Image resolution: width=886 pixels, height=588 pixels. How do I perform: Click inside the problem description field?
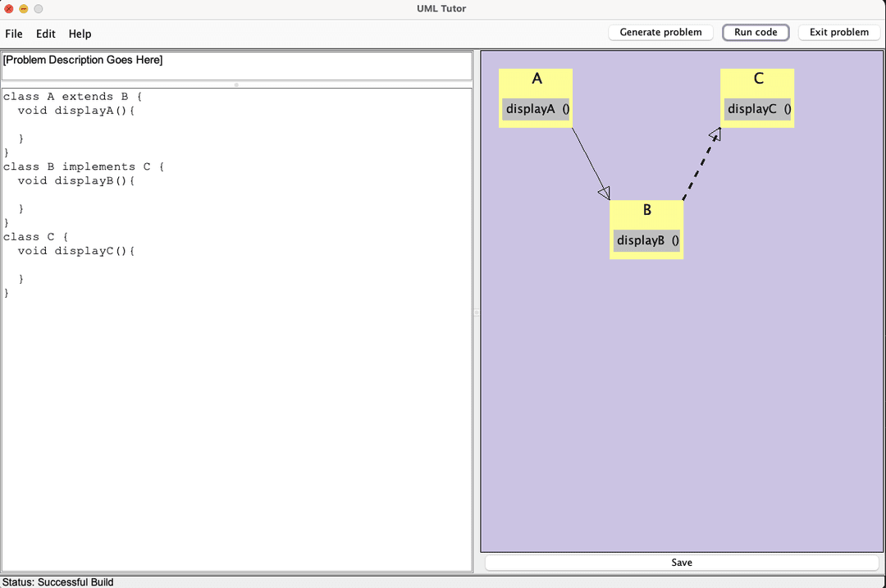coord(235,64)
